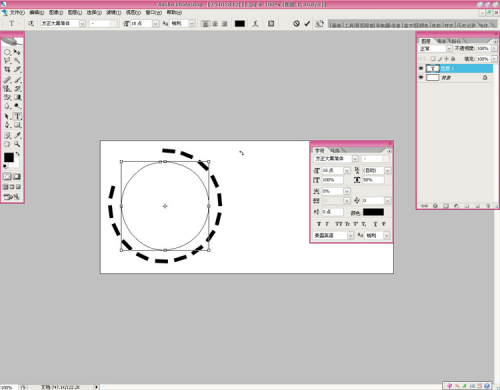This screenshot has height=390, width=500.
Task: Switch to Quick Mask mode
Action: (x=17, y=177)
